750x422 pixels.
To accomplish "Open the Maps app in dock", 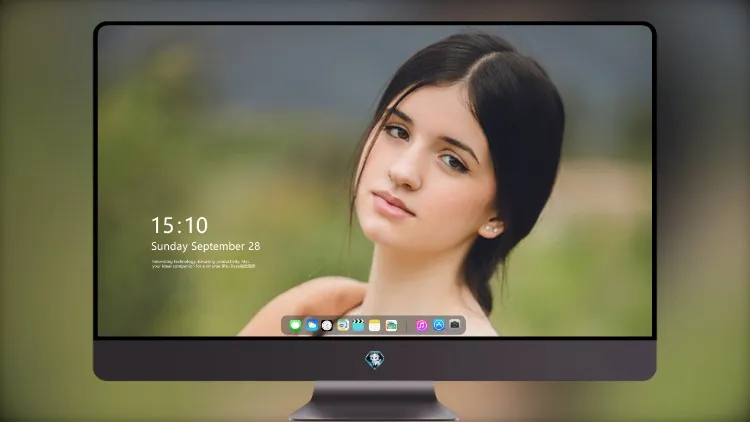I will [343, 325].
